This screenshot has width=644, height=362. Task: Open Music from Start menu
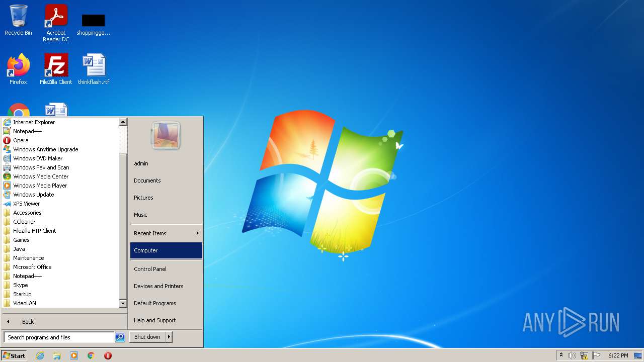[x=166, y=215]
